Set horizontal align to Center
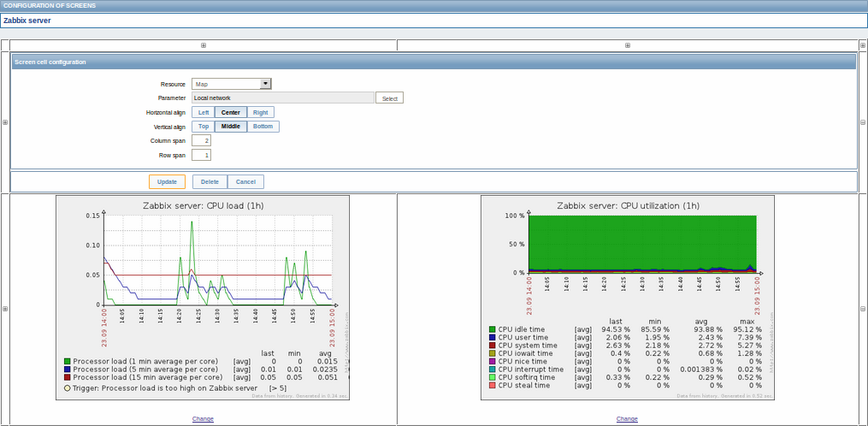The image size is (868, 426). pyautogui.click(x=231, y=112)
